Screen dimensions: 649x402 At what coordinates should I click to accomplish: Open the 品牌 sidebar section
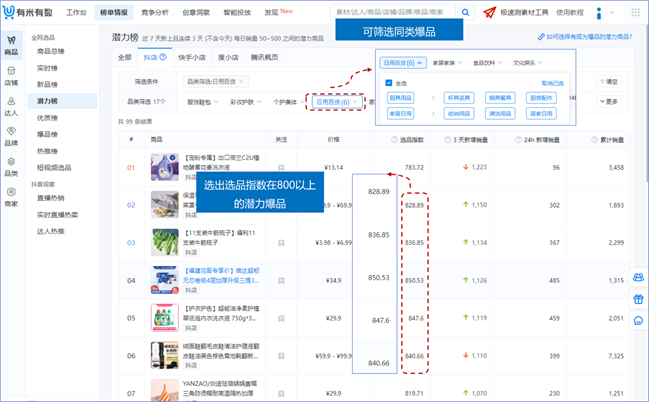12,137
